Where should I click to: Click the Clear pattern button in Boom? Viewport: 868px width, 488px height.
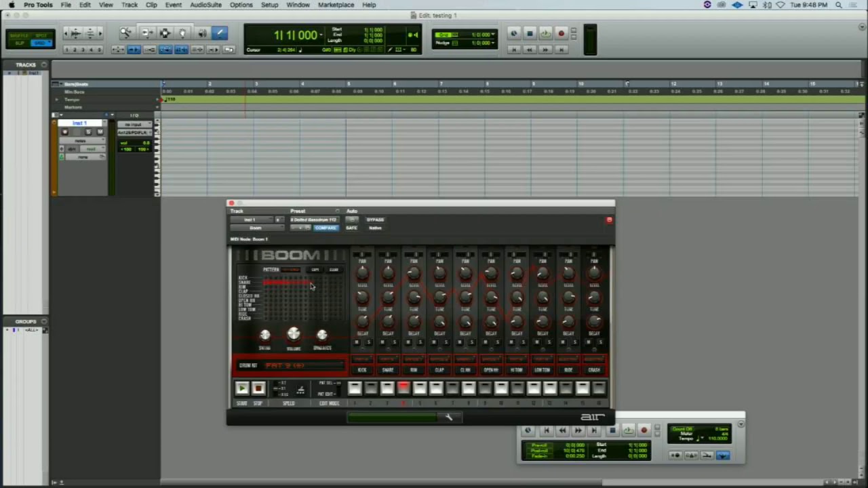point(334,270)
